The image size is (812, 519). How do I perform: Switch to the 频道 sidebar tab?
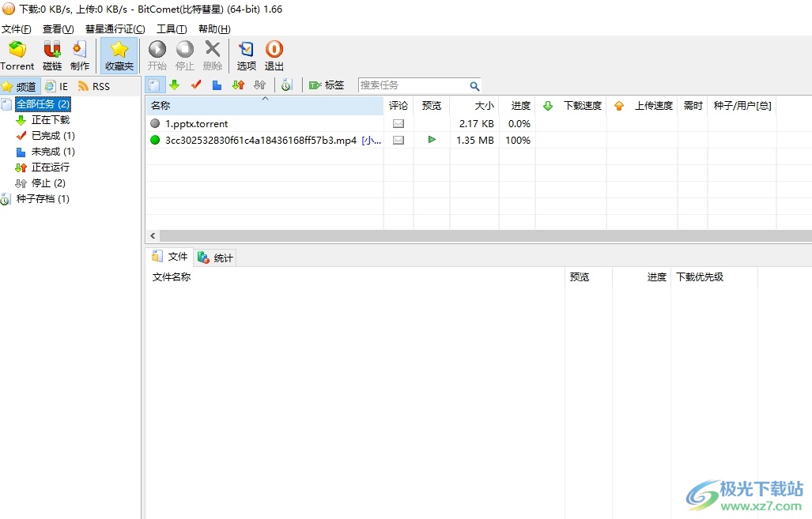tap(20, 86)
